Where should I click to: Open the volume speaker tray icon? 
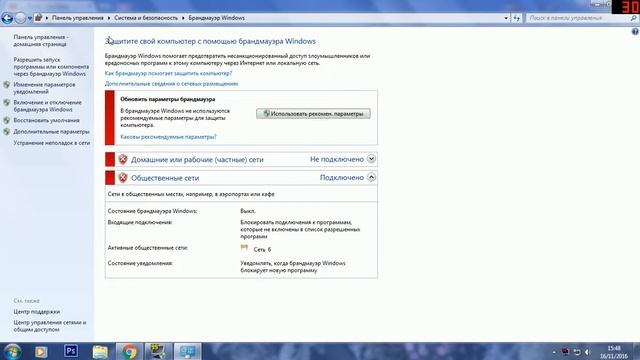click(x=588, y=352)
